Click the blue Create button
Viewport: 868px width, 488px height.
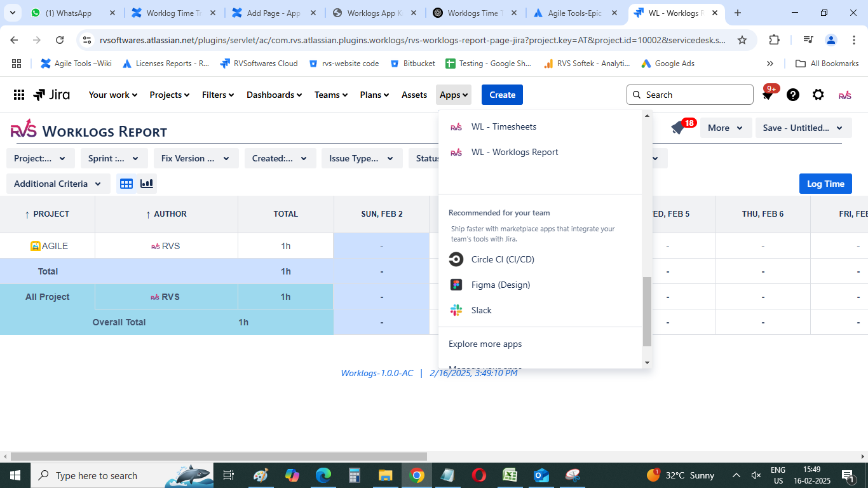point(502,95)
